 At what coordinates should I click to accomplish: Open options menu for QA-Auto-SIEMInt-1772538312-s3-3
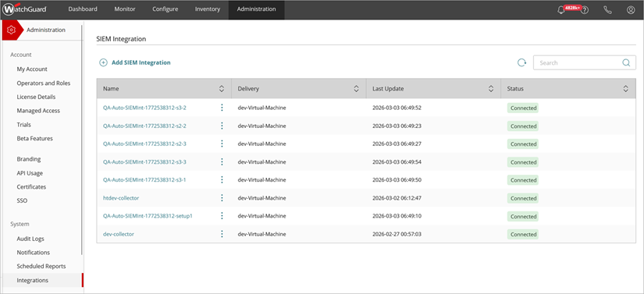pyautogui.click(x=222, y=162)
